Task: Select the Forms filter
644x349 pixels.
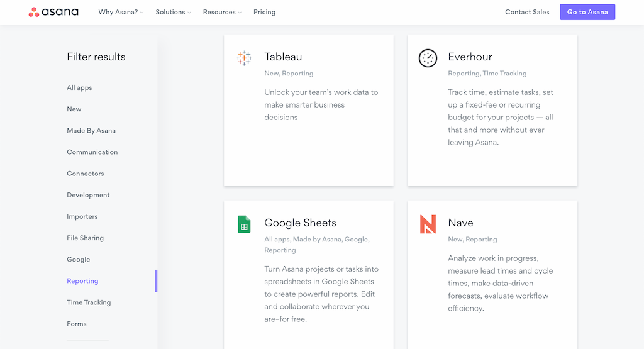Action: [x=77, y=324]
